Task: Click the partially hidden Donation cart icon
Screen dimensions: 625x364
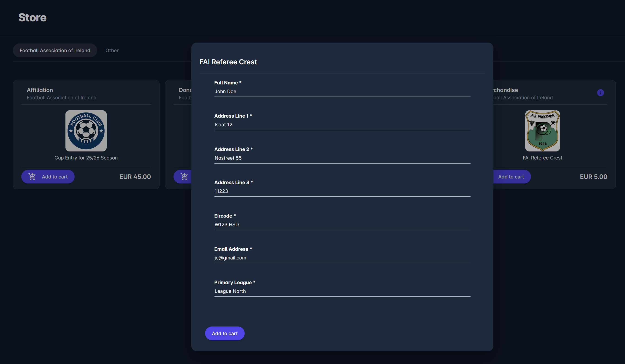Action: 184,177
